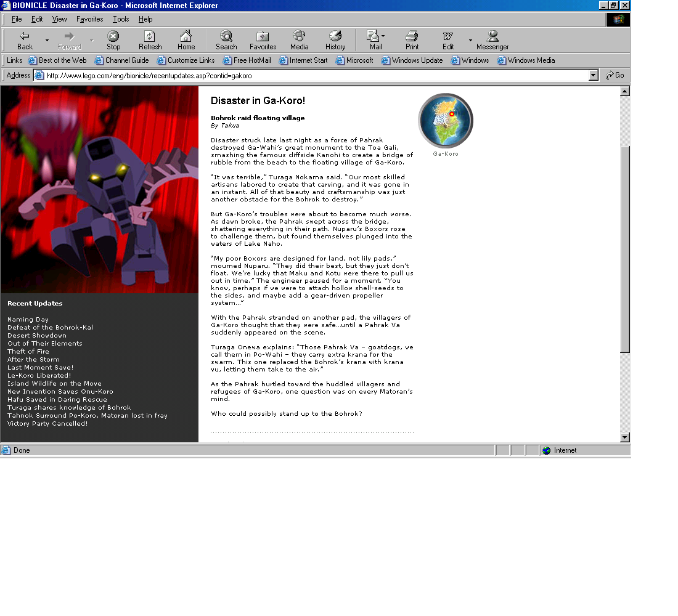Open the Favorites toolbar pane

coord(263,41)
